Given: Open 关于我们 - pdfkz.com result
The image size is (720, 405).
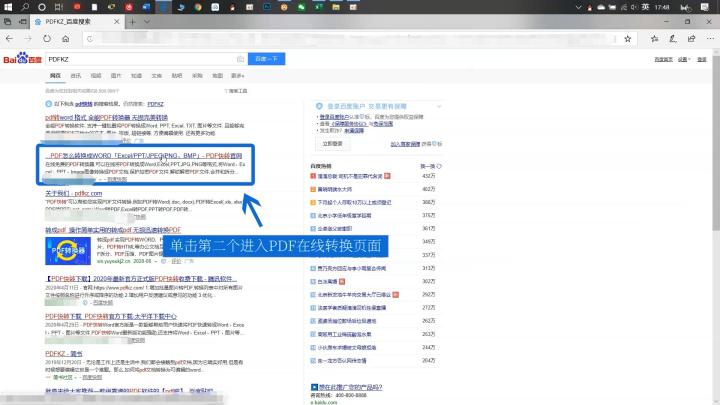Looking at the screenshot, I should pyautogui.click(x=73, y=193).
